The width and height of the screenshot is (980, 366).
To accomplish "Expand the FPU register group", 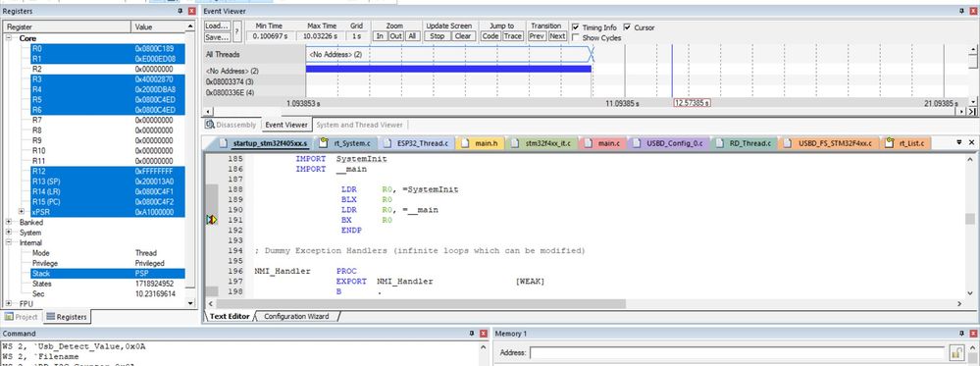I will point(9,303).
